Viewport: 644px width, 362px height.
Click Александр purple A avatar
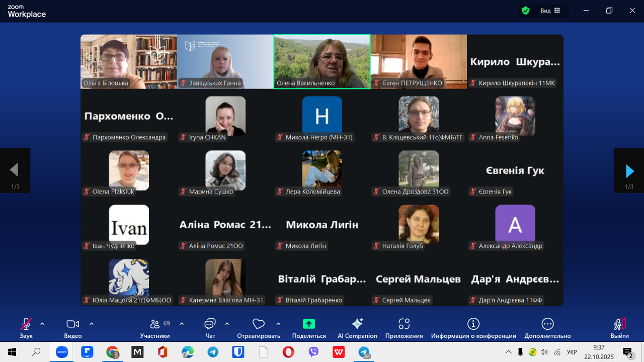[515, 225]
